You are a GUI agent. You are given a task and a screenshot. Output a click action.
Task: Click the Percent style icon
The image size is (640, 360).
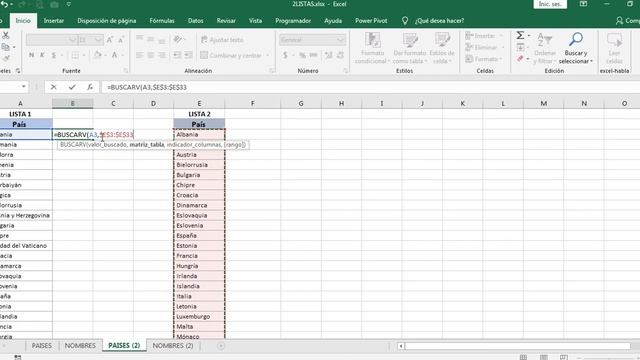(x=302, y=55)
